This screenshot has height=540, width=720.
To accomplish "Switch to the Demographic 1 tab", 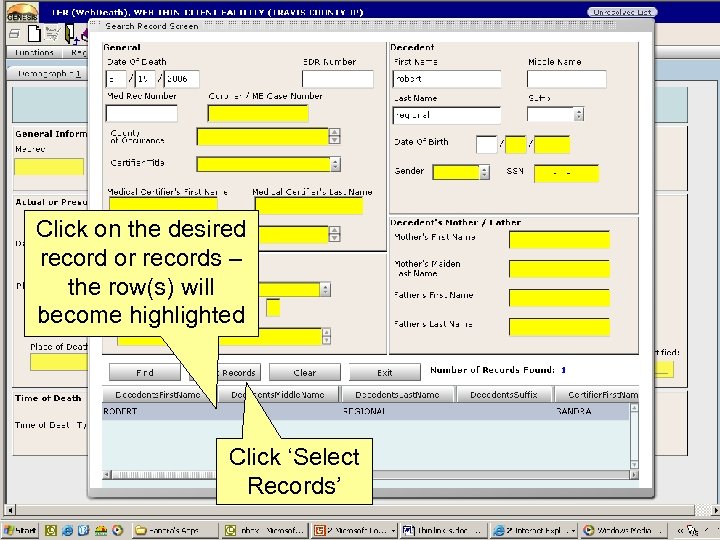I will coord(48,73).
